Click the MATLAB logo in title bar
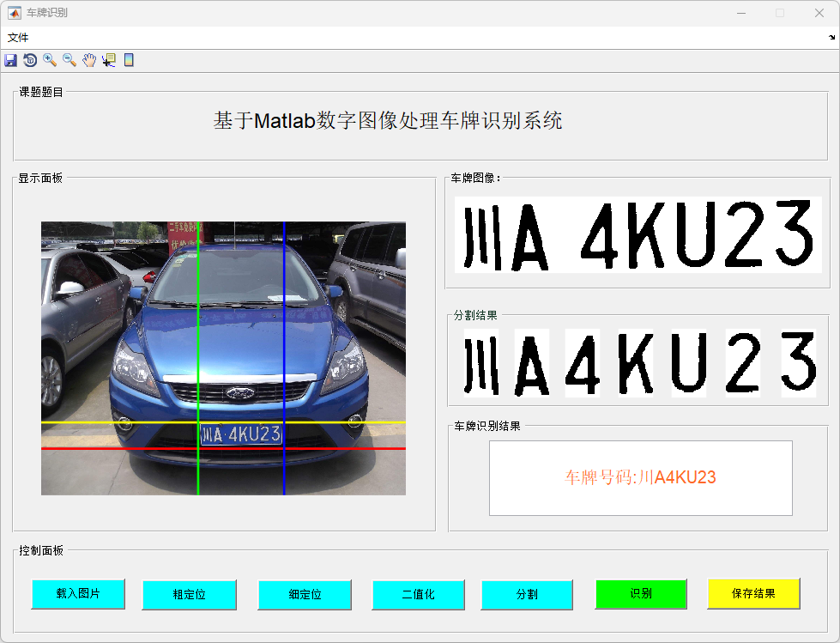This screenshot has width=840, height=643. tap(15, 13)
